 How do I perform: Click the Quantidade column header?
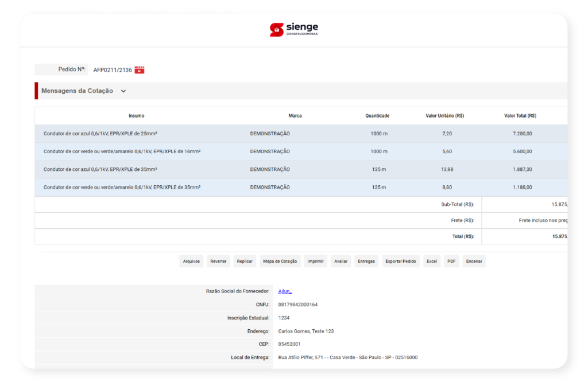click(378, 116)
